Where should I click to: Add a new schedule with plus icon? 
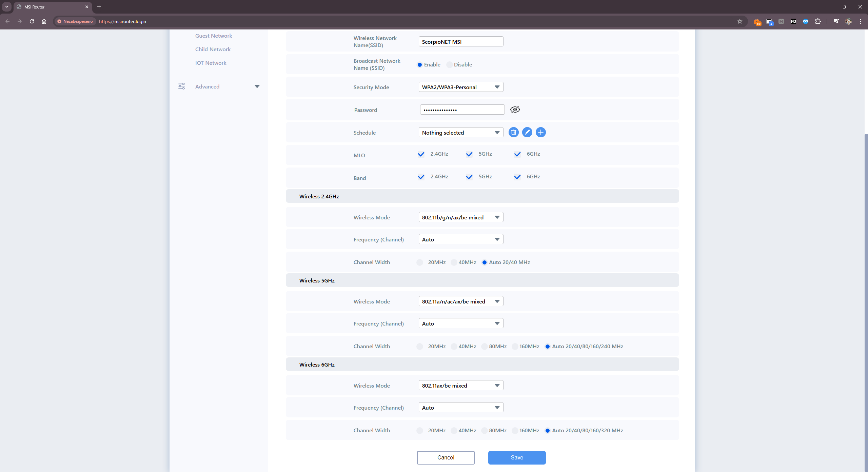click(540, 132)
